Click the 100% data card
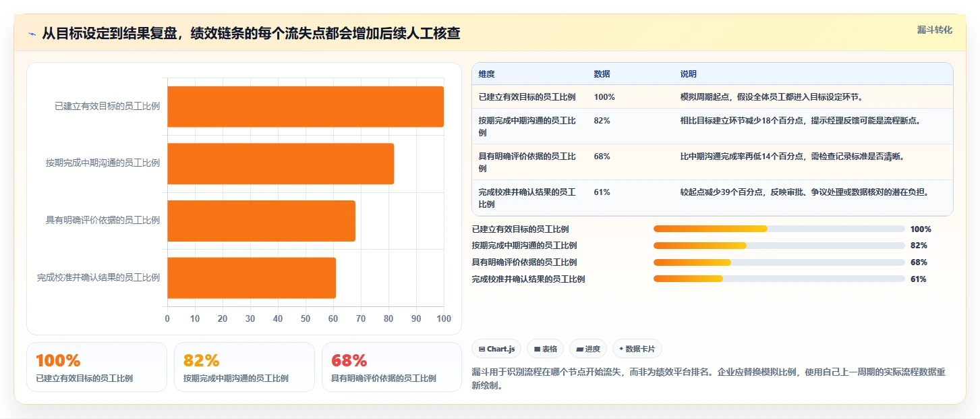The image size is (980, 419). tap(96, 367)
